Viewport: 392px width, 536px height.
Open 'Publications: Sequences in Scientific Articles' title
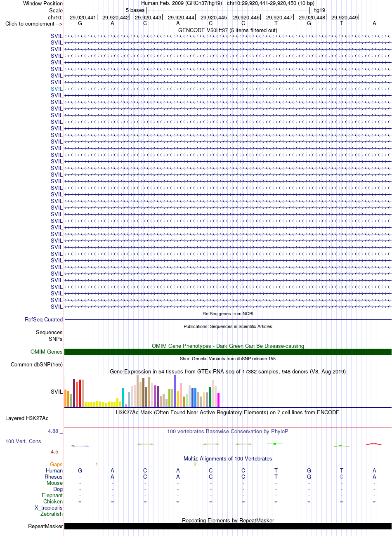[x=228, y=326]
